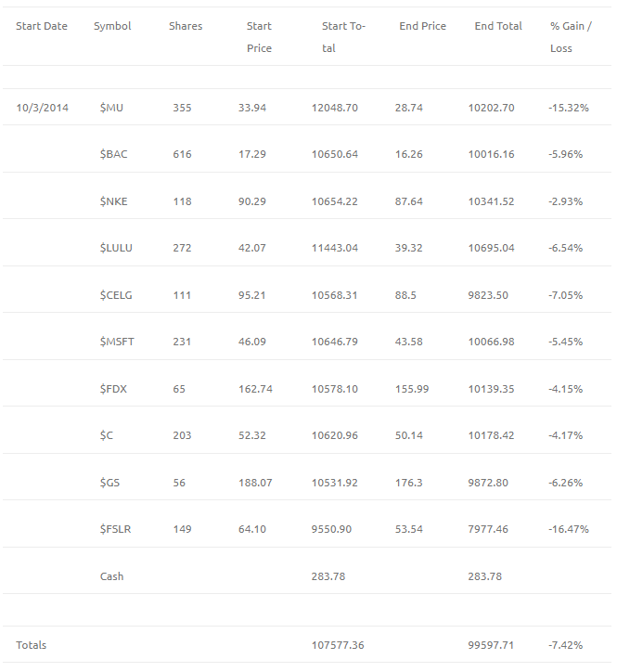Click the Start Date column header
Image resolution: width=617 pixels, height=672 pixels.
pyautogui.click(x=42, y=26)
